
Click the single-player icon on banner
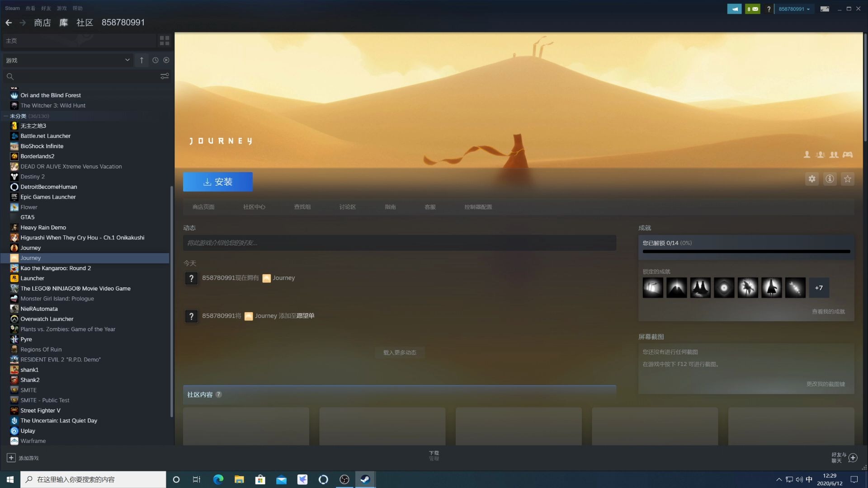click(x=807, y=155)
